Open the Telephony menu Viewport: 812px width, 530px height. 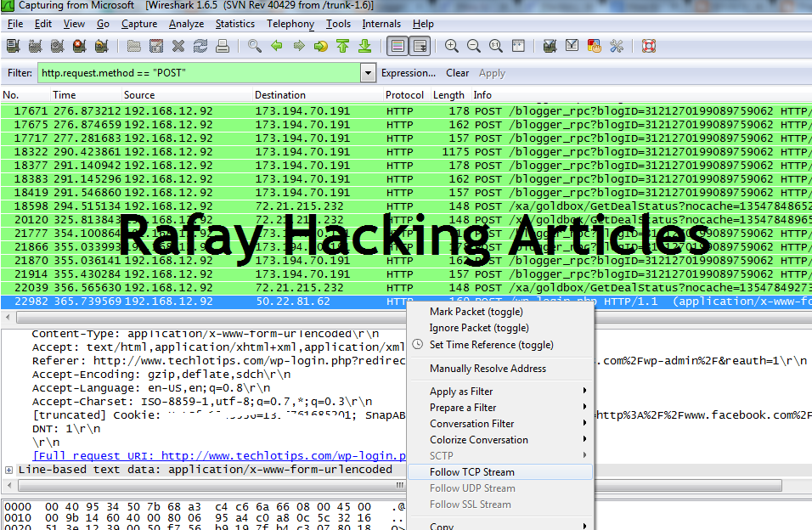290,24
